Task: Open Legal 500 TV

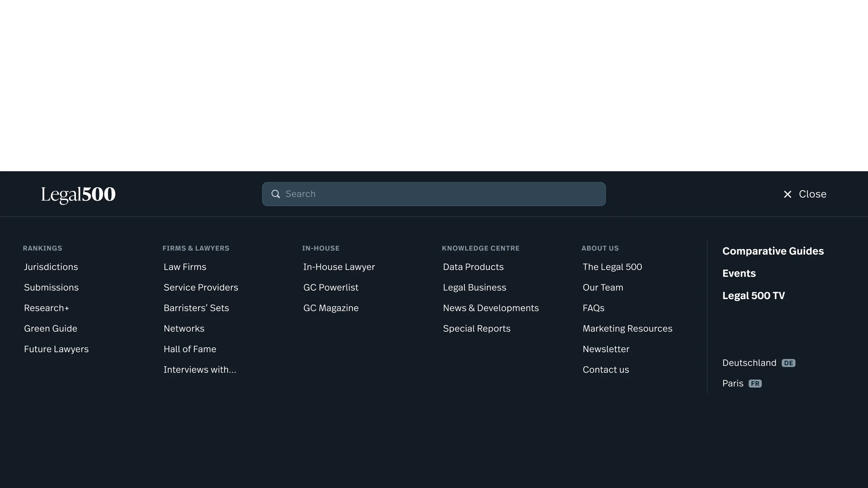Action: tap(753, 296)
